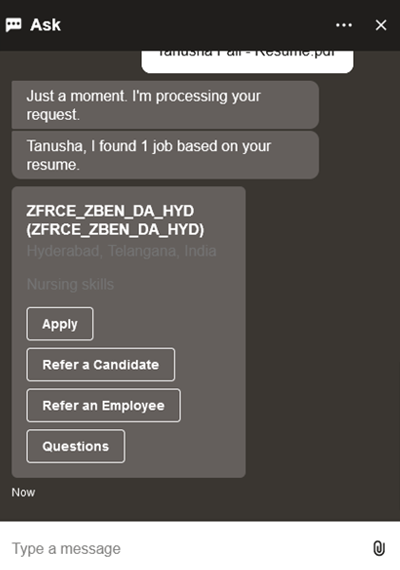The image size is (400, 570).
Task: Click the Ask panel title text
Action: [45, 25]
